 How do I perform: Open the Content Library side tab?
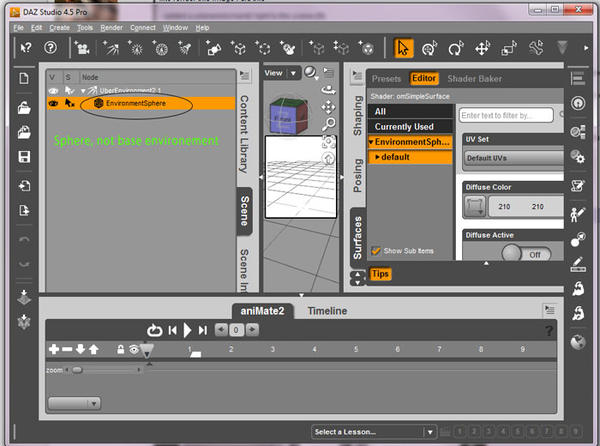(x=244, y=134)
